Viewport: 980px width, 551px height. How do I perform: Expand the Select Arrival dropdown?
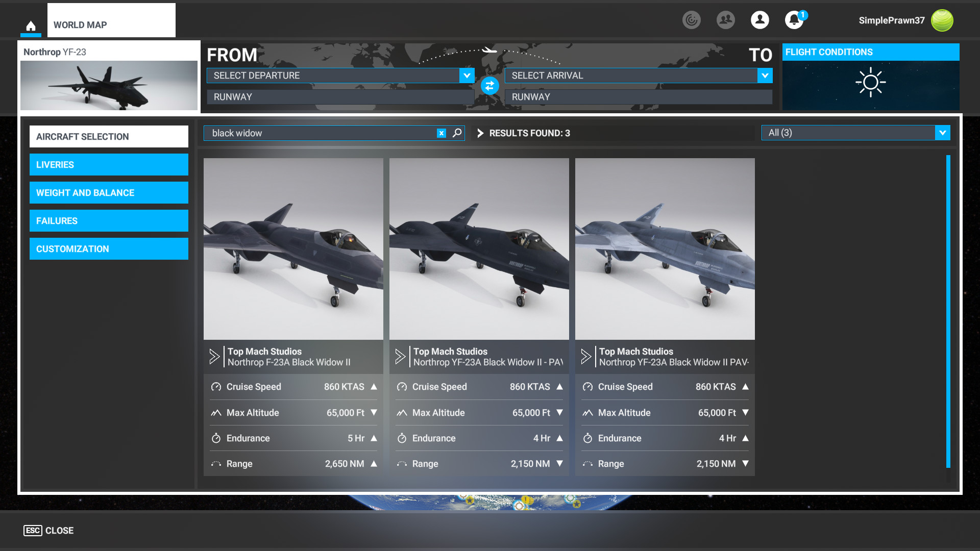click(765, 76)
